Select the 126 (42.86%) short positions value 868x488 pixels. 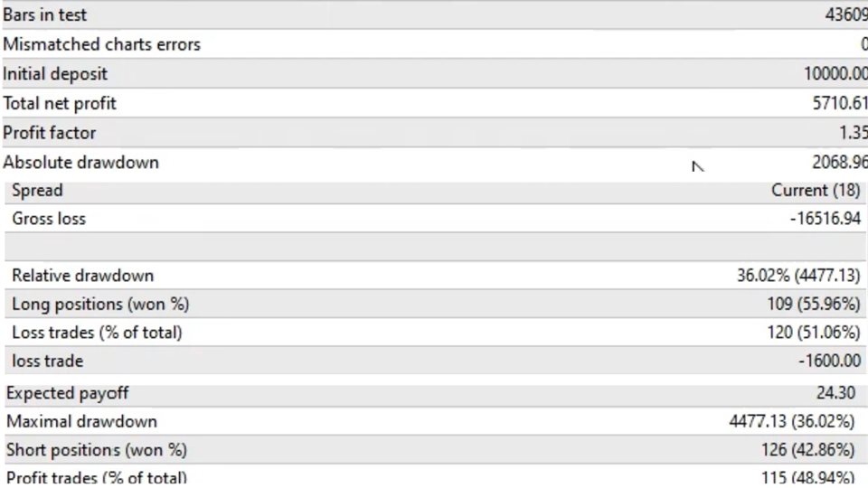point(808,450)
